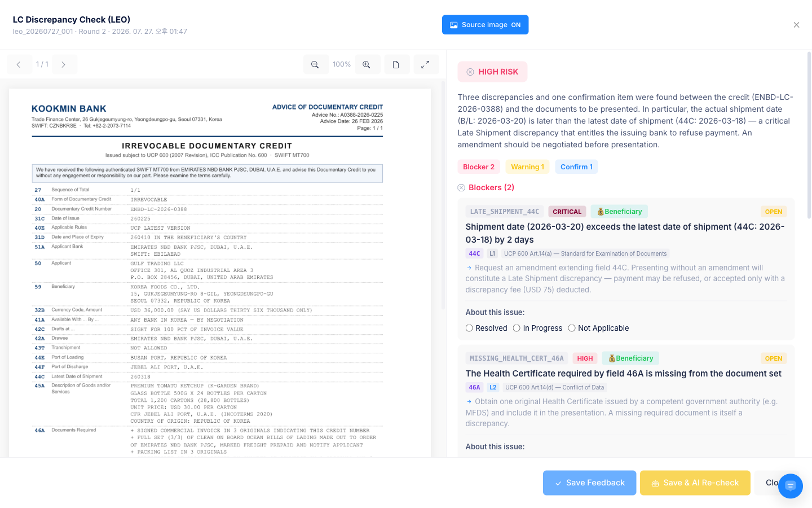Expand the document viewer to fullscreen

tap(426, 65)
